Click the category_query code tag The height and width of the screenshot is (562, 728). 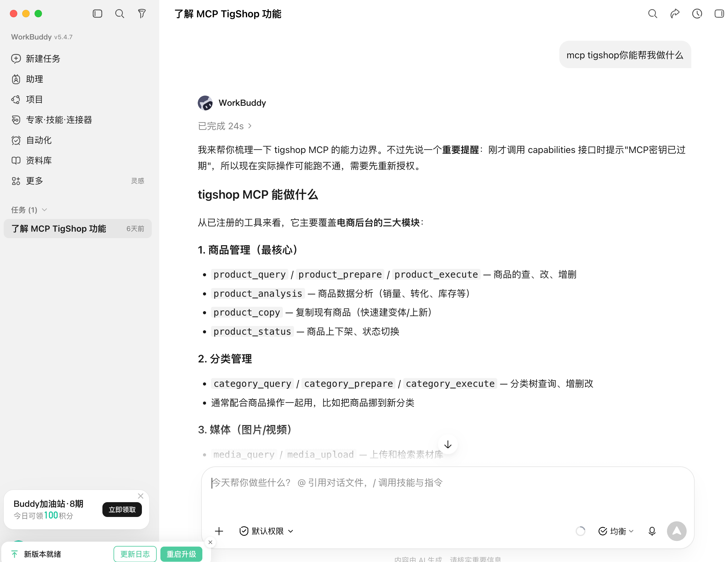tap(252, 384)
